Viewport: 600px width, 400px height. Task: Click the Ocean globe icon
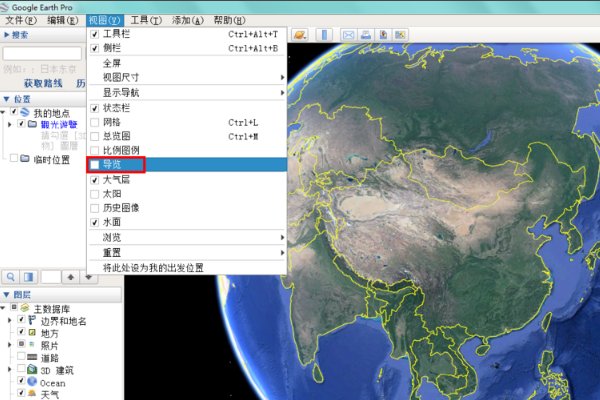pyautogui.click(x=33, y=382)
